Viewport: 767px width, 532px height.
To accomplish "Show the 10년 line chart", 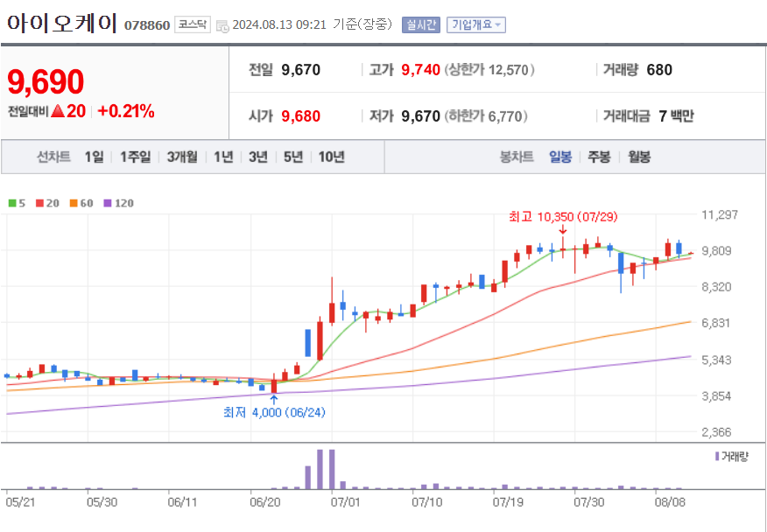I will click(x=331, y=157).
